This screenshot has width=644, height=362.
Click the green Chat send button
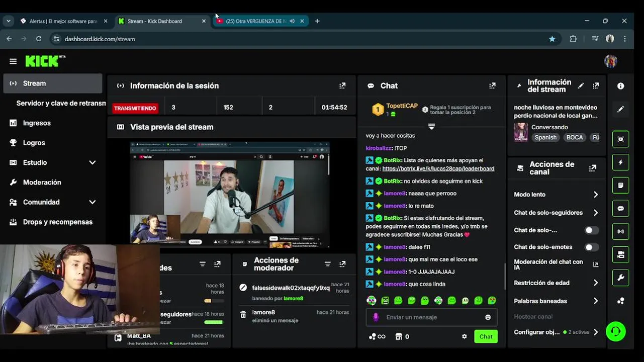tap(486, 336)
